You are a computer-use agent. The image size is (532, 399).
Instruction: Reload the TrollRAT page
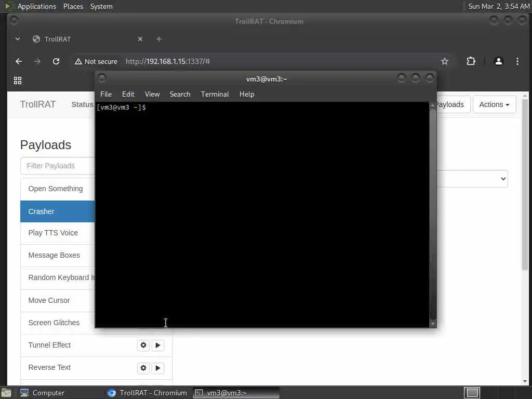(x=56, y=61)
